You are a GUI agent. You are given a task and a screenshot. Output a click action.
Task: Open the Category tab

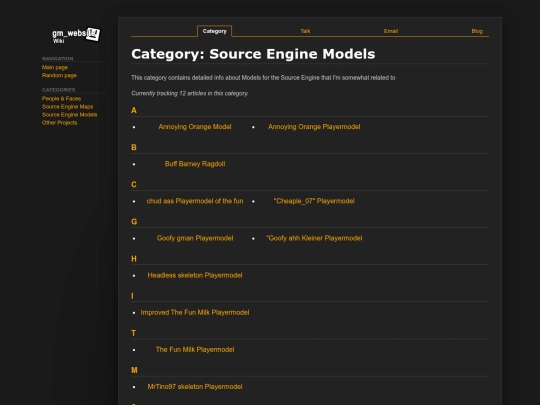pyautogui.click(x=215, y=31)
